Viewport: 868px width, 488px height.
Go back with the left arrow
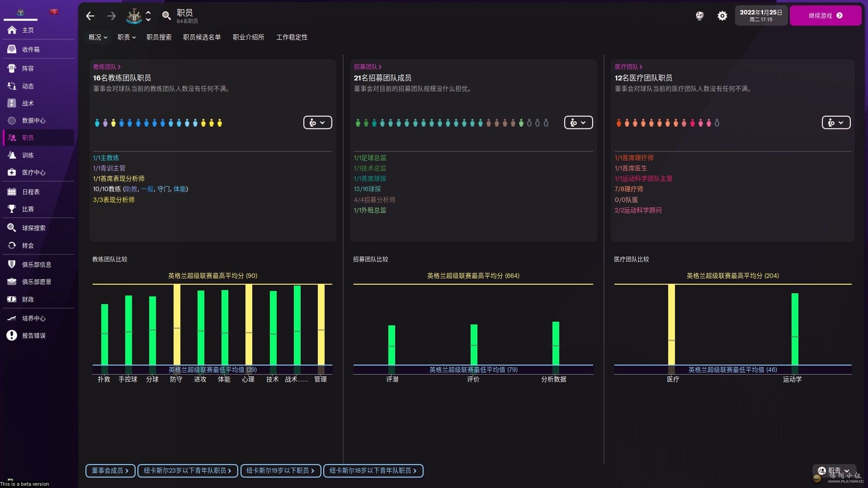point(90,16)
